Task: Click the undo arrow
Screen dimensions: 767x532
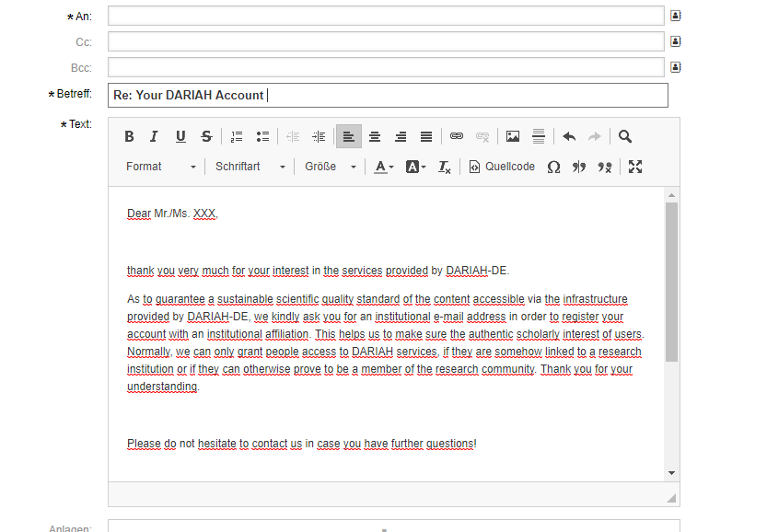Action: point(569,136)
